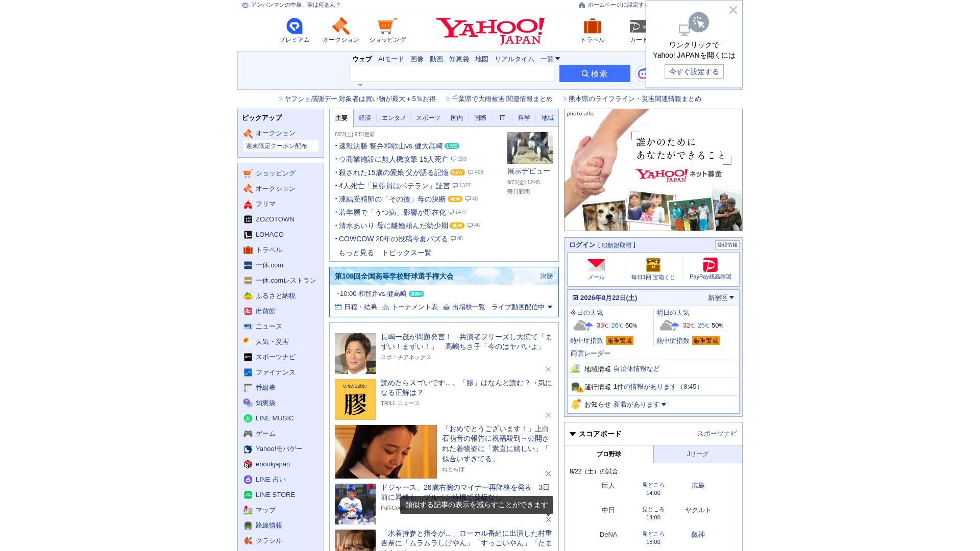Open the もっと見る news link
The image size is (980, 551).
click(x=356, y=253)
